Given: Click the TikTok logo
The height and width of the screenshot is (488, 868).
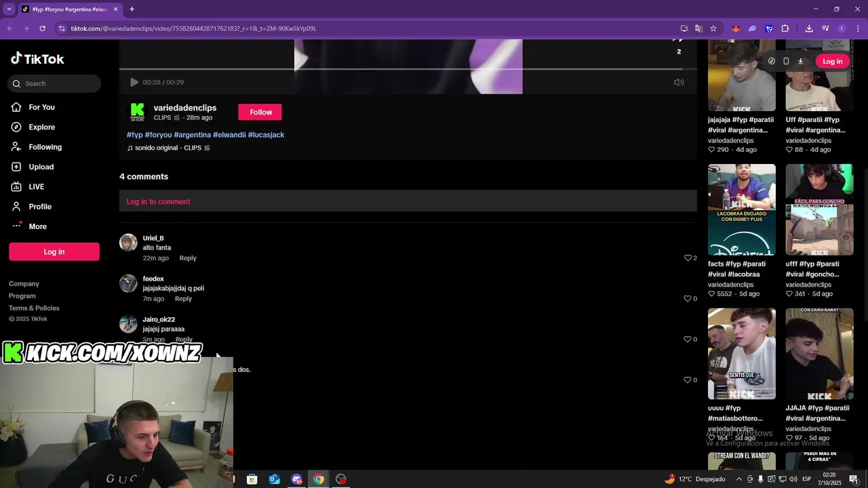Looking at the screenshot, I should coord(37,59).
